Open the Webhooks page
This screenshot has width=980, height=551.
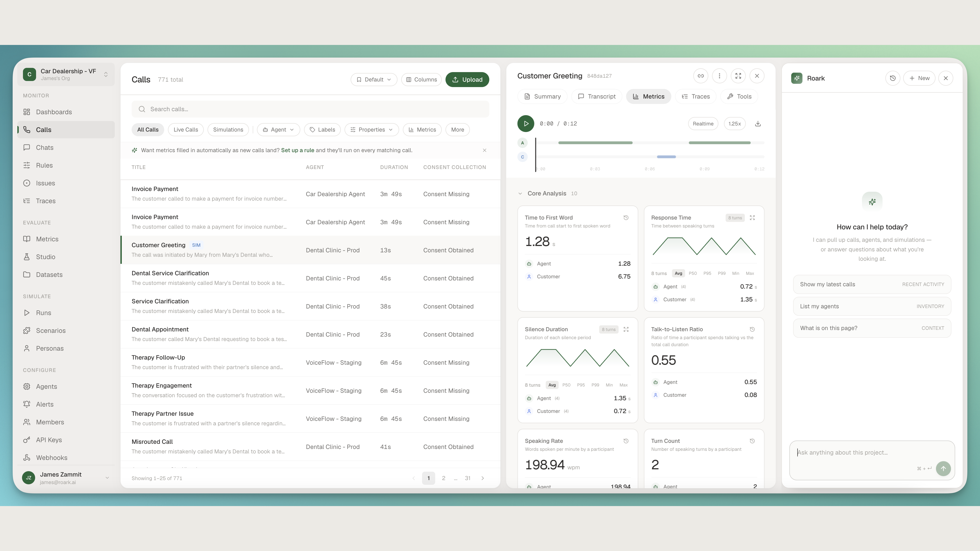click(66, 457)
